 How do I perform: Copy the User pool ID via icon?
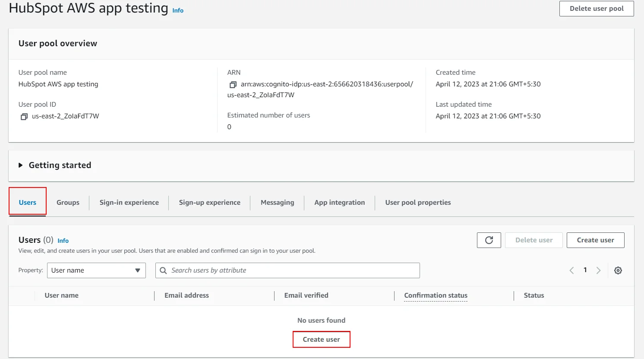pos(24,117)
